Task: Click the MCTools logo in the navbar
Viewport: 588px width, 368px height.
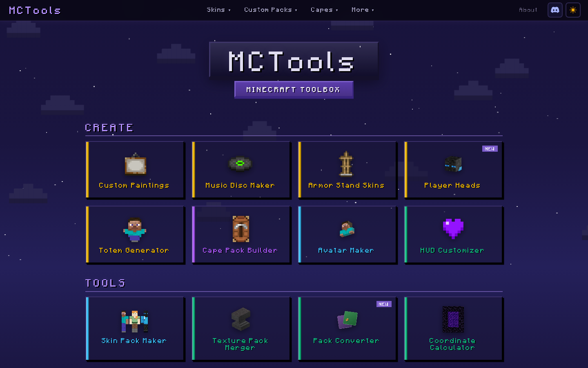Action: click(x=35, y=10)
